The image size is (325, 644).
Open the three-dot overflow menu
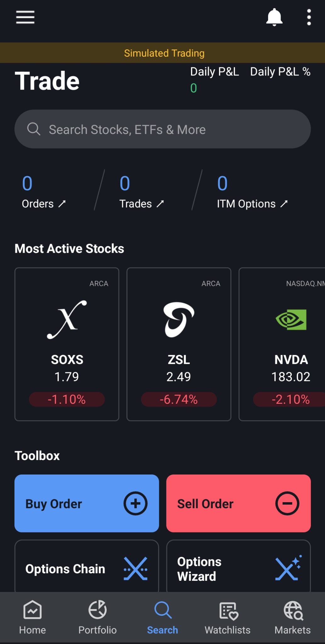(x=309, y=17)
